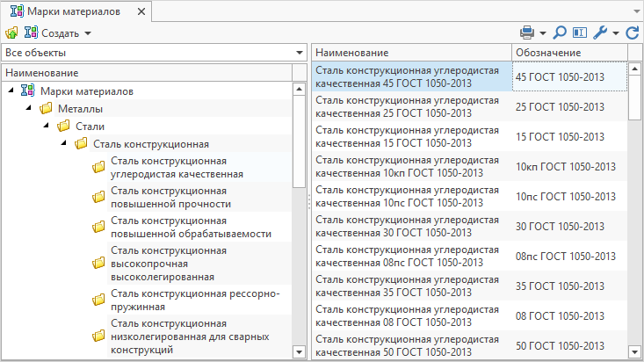Select Сталь низколегированная для сварных конструкций
Screen dimensions: 644x362
(x=190, y=337)
